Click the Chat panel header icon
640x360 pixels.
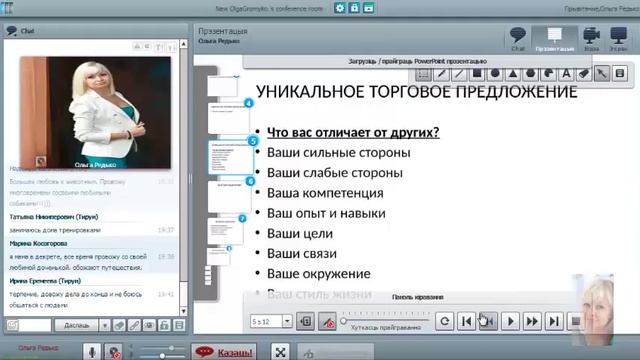point(12,31)
